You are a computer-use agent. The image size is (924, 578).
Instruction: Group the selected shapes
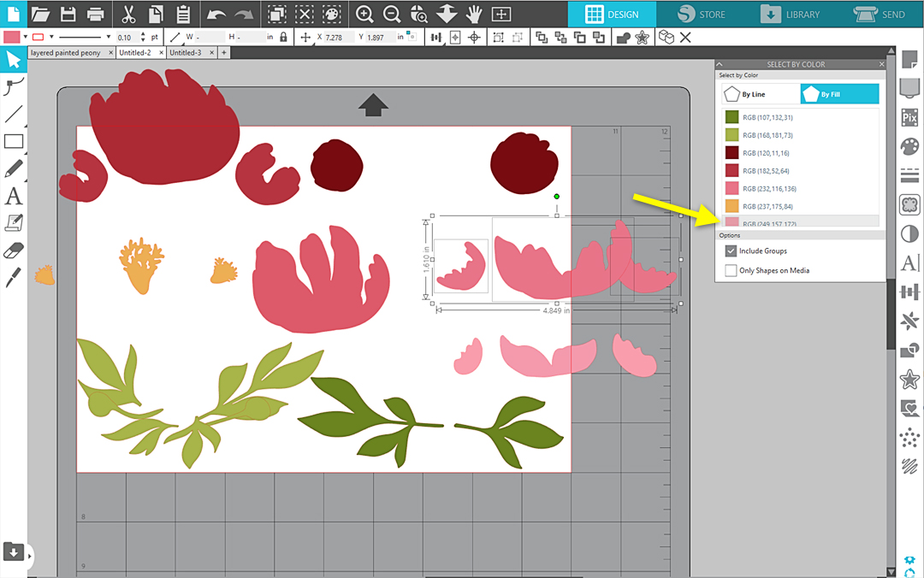coord(499,37)
